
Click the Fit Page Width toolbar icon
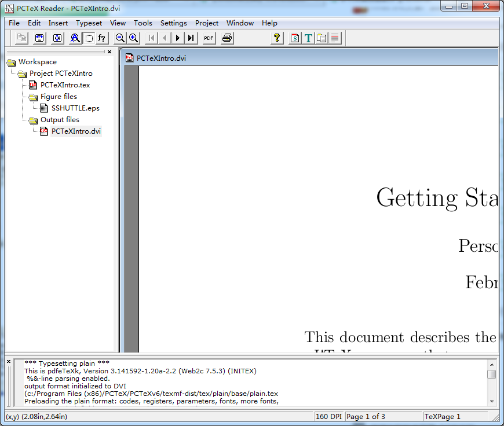pos(39,38)
